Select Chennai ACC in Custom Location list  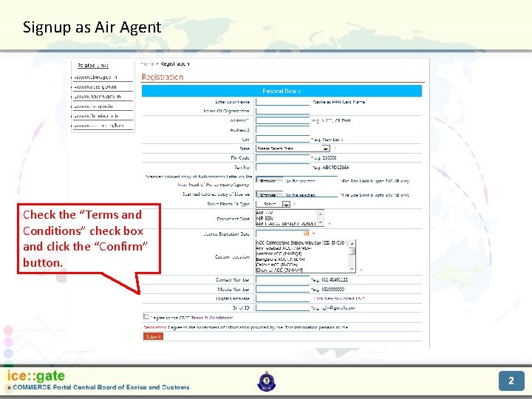tap(280, 270)
